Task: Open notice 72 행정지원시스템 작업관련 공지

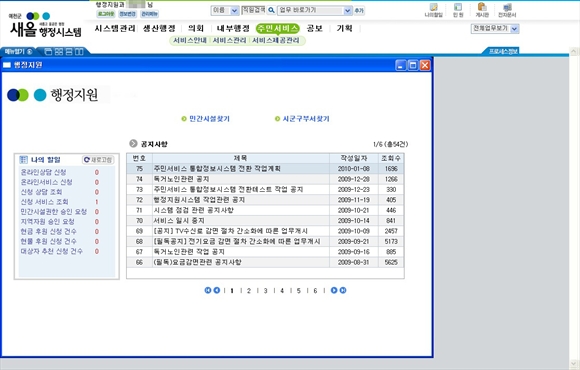Action: coord(199,200)
